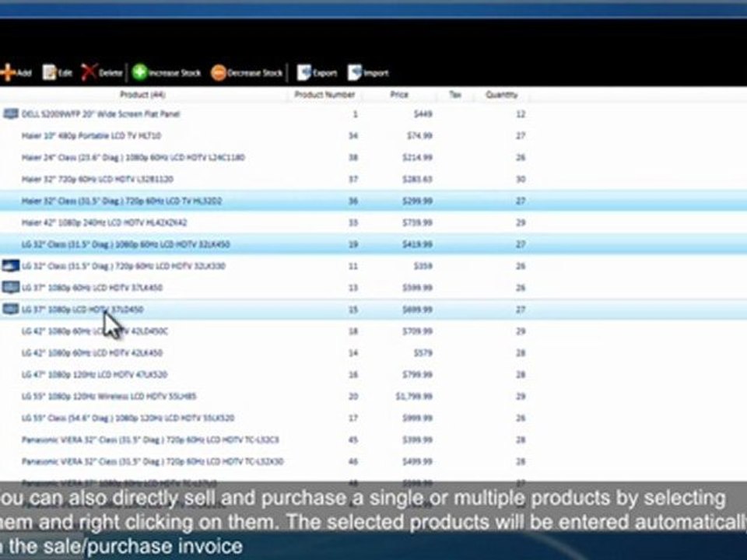This screenshot has width=747, height=560.
Task: Sort by the Product (44) column header
Action: [142, 94]
